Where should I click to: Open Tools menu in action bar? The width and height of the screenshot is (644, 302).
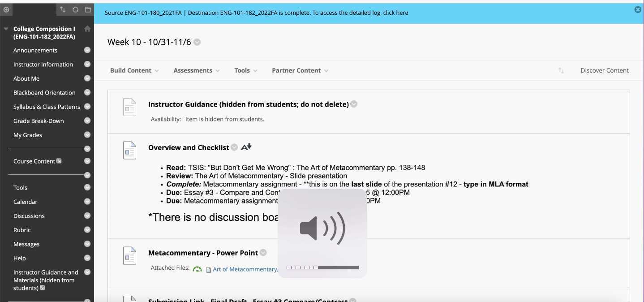[246, 70]
